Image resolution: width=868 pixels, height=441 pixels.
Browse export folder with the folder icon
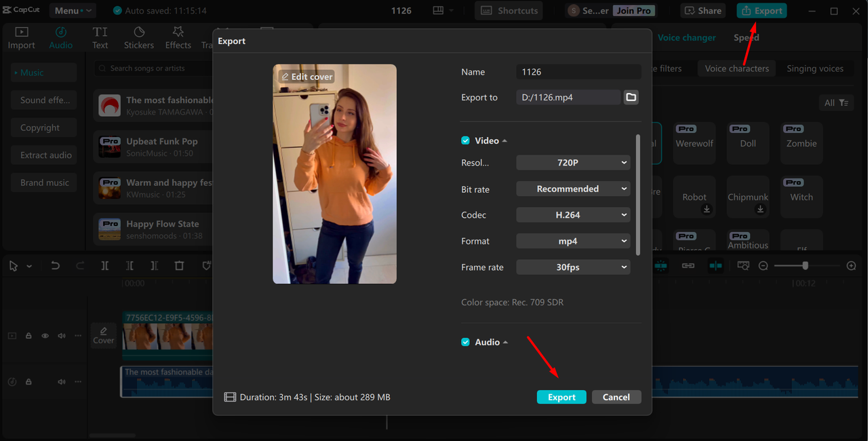pyautogui.click(x=631, y=97)
